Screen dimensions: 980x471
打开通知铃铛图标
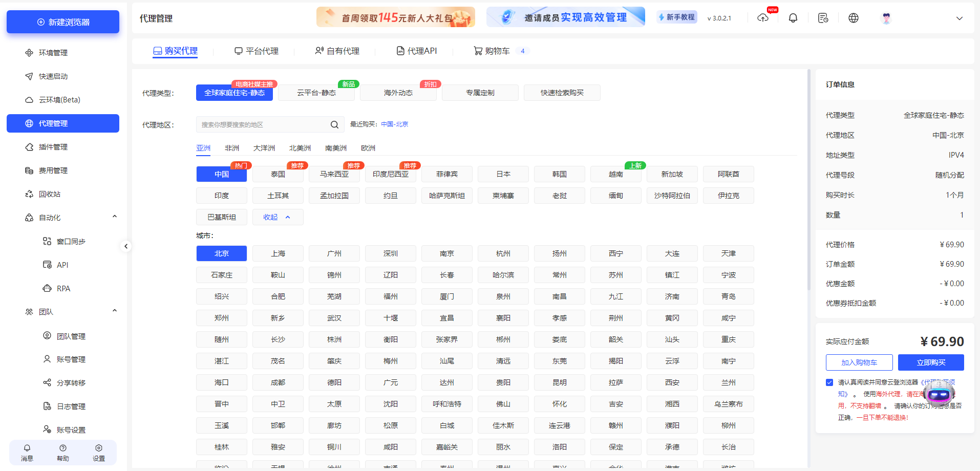coord(793,17)
